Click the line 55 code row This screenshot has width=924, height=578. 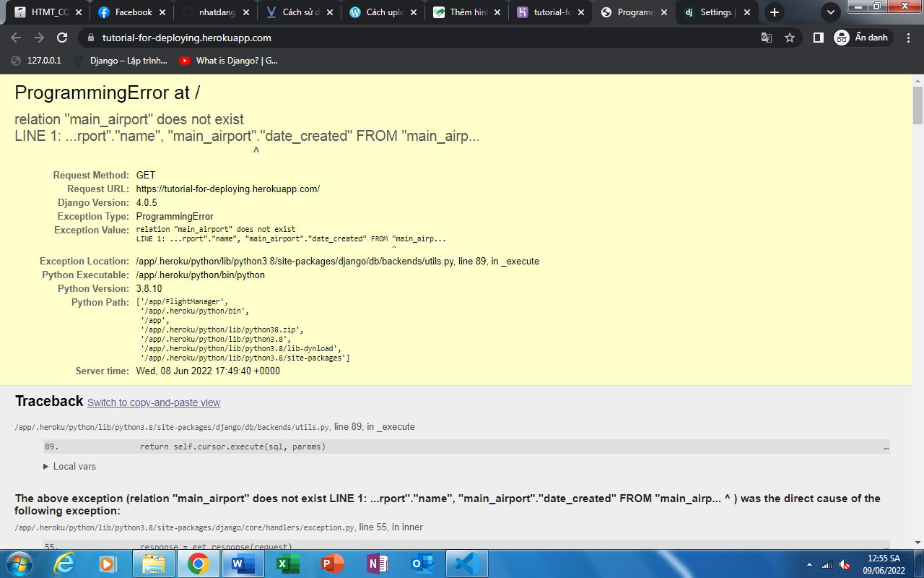(466, 546)
